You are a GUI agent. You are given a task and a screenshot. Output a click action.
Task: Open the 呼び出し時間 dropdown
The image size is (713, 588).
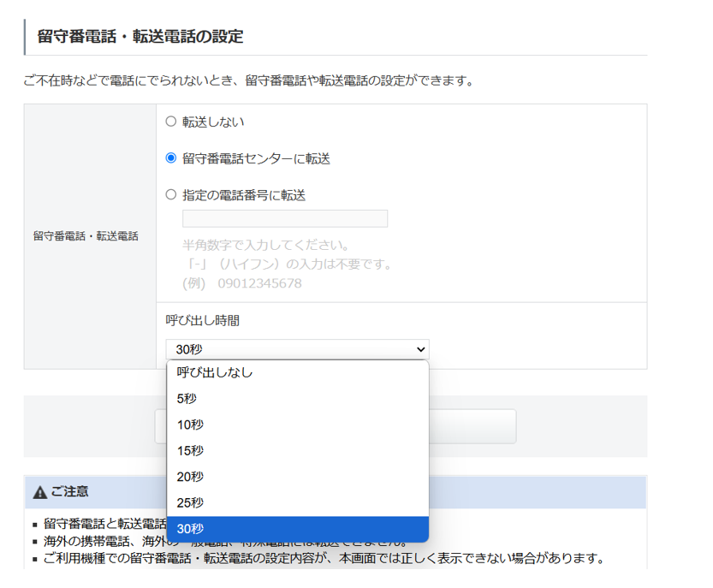pos(297,349)
